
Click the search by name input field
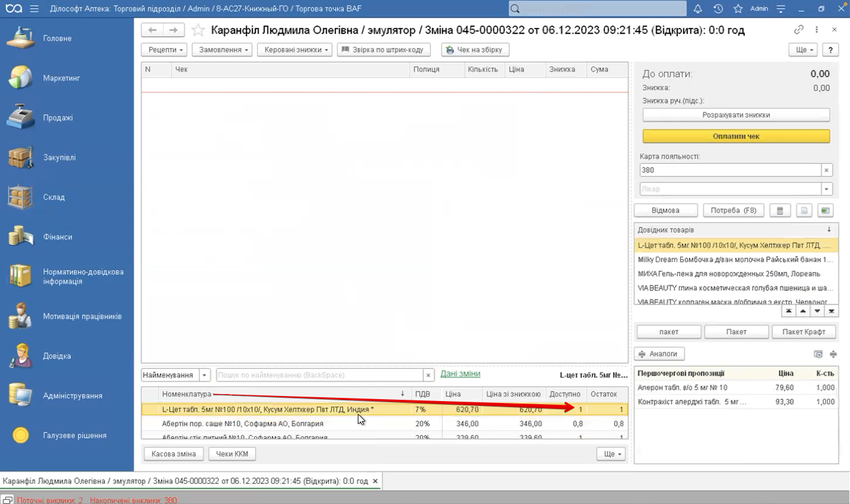point(319,375)
